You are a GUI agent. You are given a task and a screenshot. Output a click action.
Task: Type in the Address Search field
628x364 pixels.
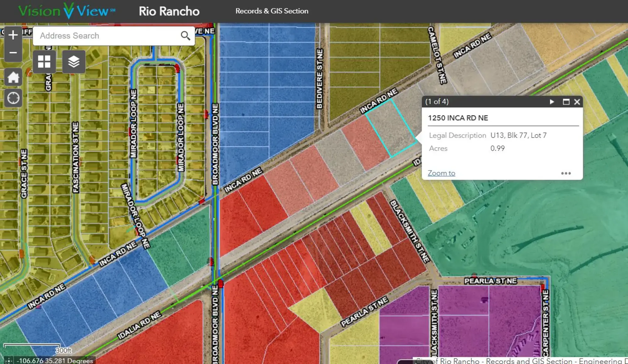tap(107, 36)
